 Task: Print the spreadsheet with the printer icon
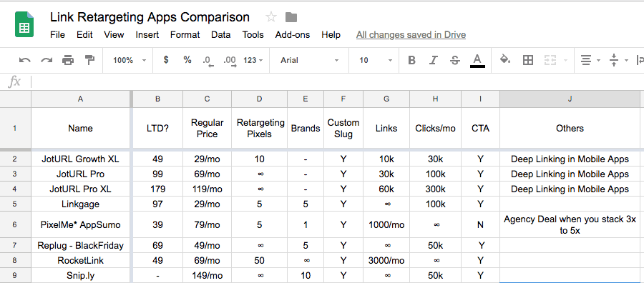click(68, 60)
